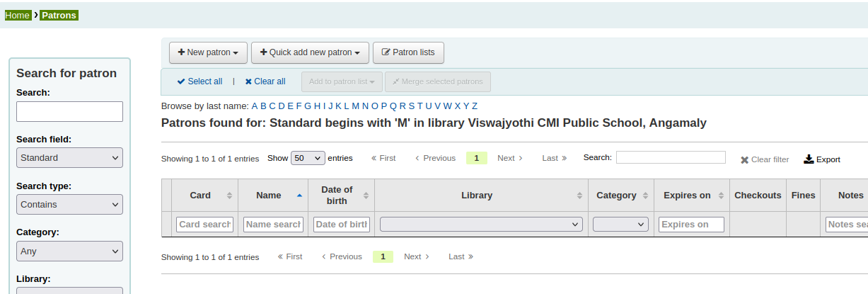Open the Search type Contains dropdown

(x=69, y=205)
